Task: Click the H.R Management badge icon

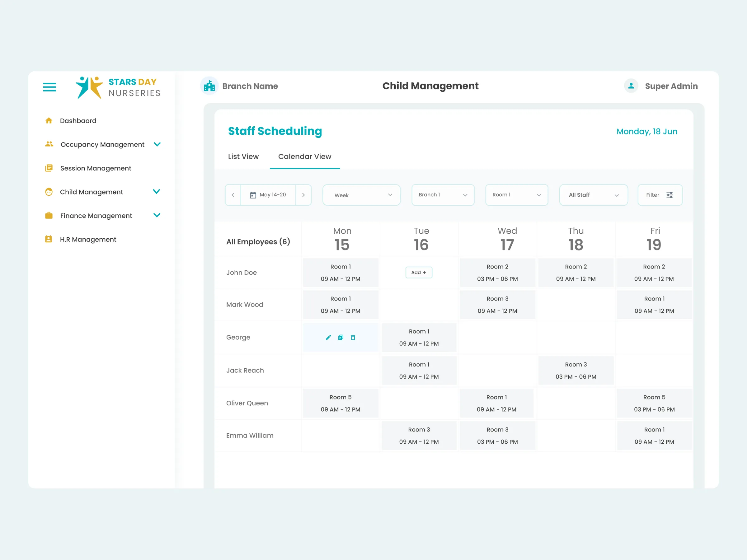Action: pos(49,239)
